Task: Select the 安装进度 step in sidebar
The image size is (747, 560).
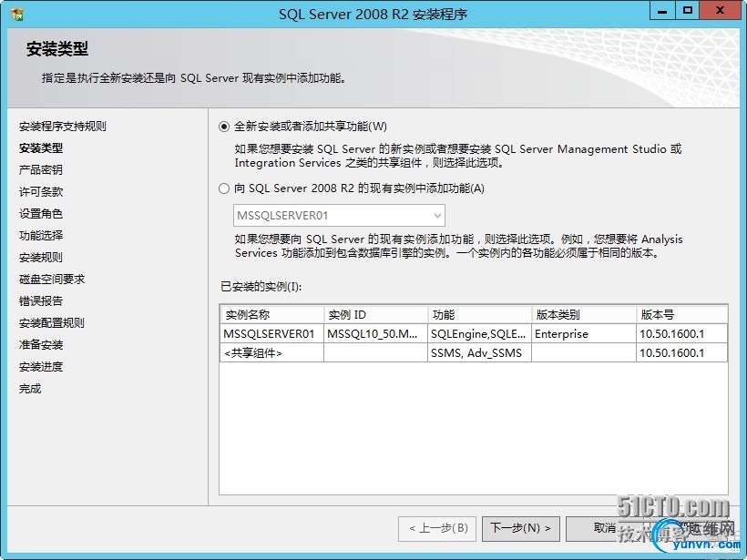Action: click(41, 367)
